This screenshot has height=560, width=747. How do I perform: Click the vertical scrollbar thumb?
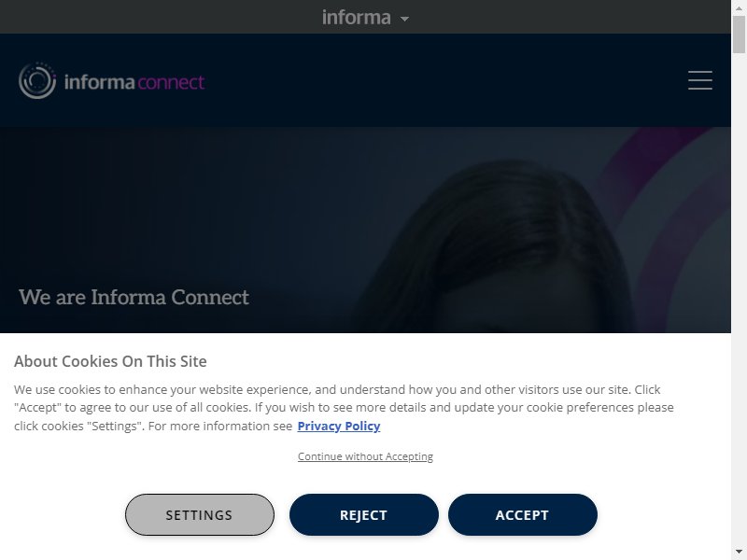click(739, 35)
